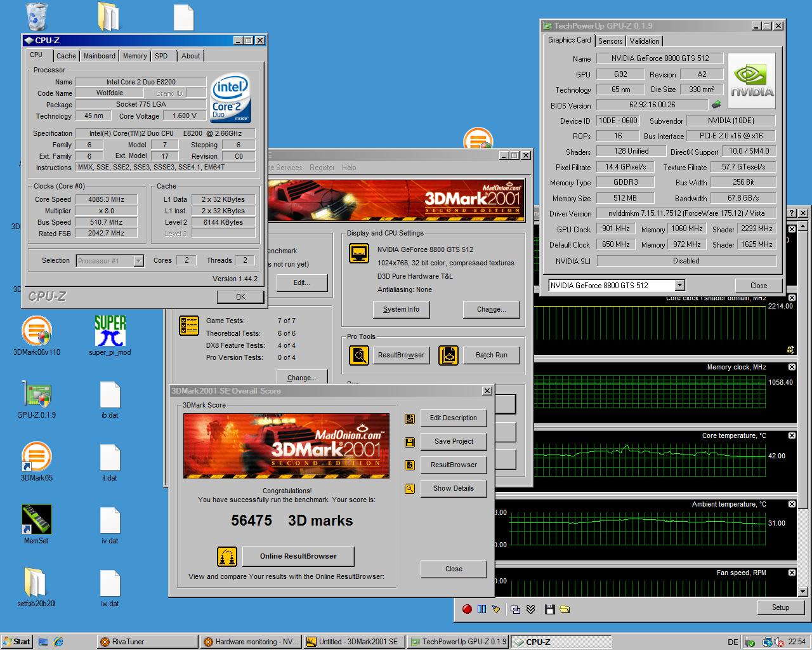Click the Close button in GPU-Z

coord(759,286)
